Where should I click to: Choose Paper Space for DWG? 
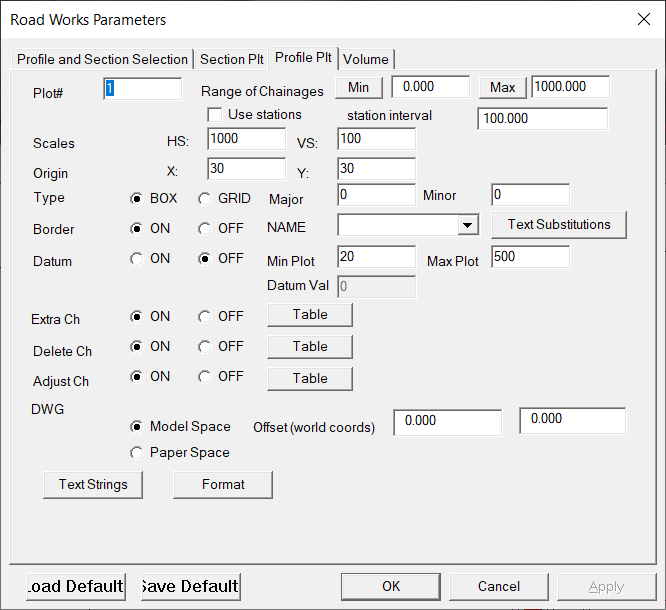tap(136, 452)
